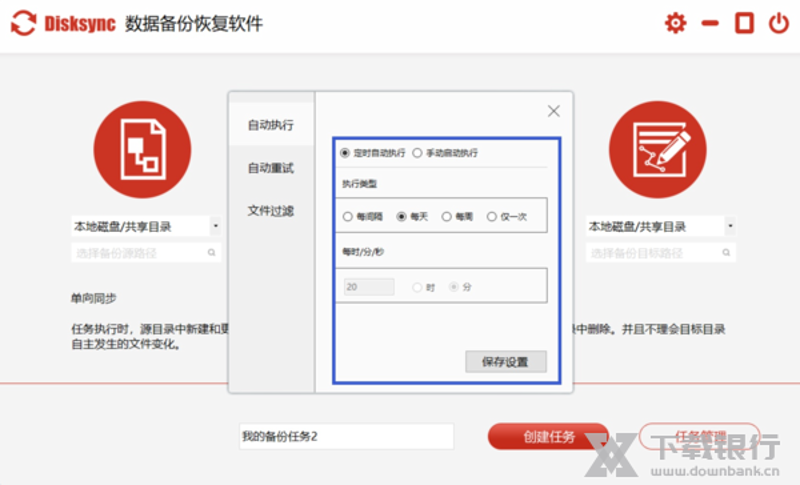Click the task name field 我的备份任务2
The height and width of the screenshot is (485, 800).
(346, 437)
